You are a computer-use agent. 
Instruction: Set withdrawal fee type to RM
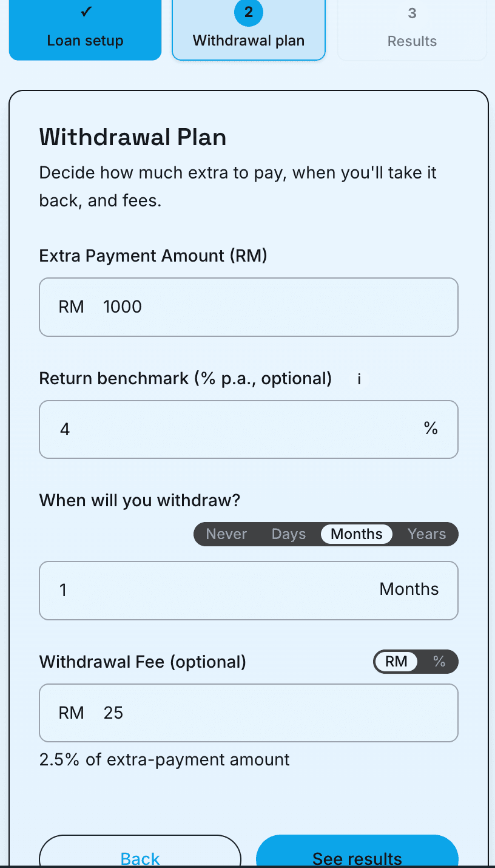pos(396,662)
